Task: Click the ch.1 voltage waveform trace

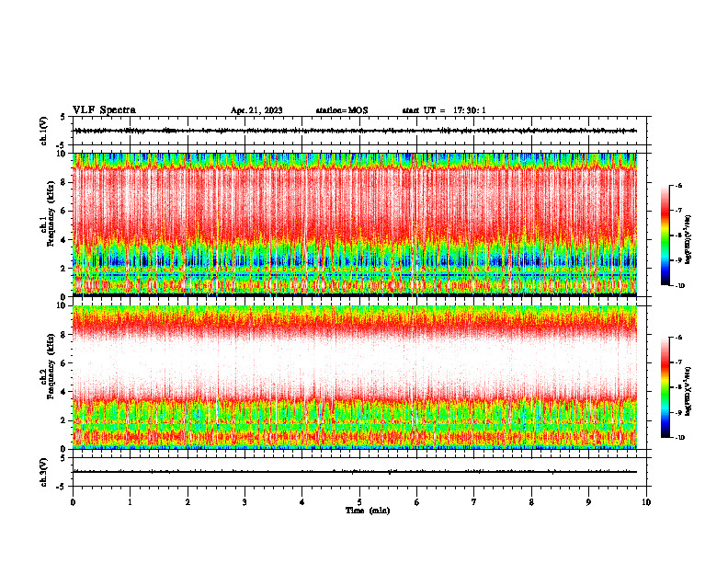Action: coord(356,131)
